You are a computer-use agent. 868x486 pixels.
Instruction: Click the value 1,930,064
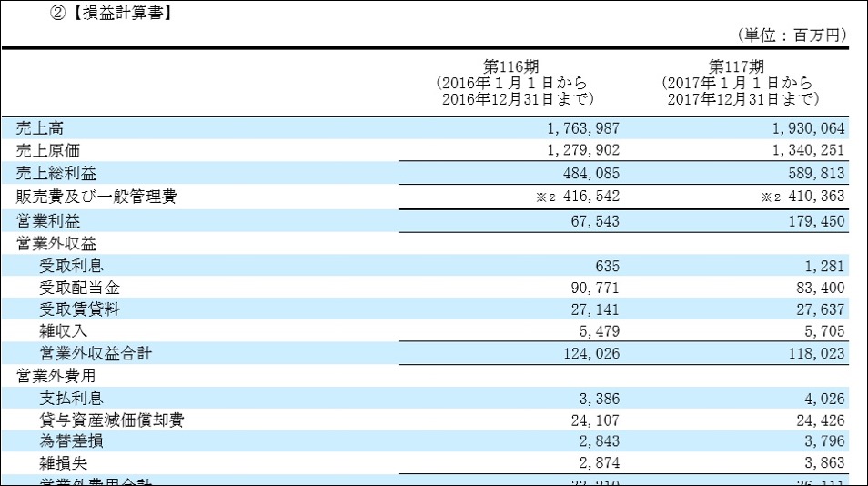(x=809, y=128)
